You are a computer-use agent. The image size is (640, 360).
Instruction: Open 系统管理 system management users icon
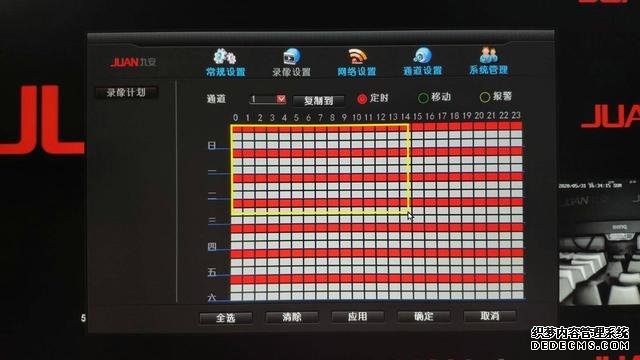coord(489,55)
